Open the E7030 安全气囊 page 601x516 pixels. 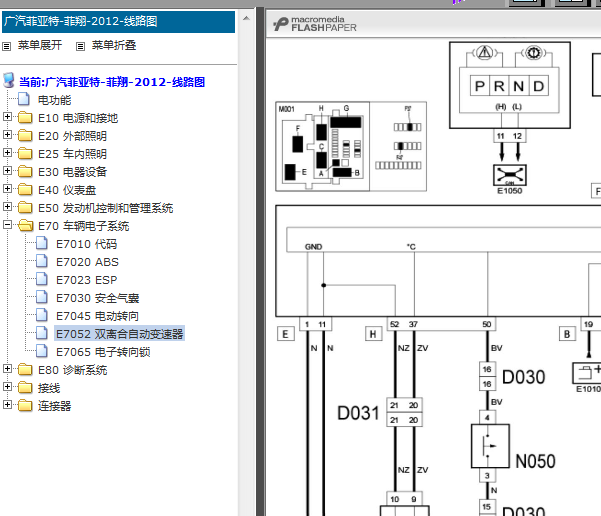pyautogui.click(x=97, y=298)
